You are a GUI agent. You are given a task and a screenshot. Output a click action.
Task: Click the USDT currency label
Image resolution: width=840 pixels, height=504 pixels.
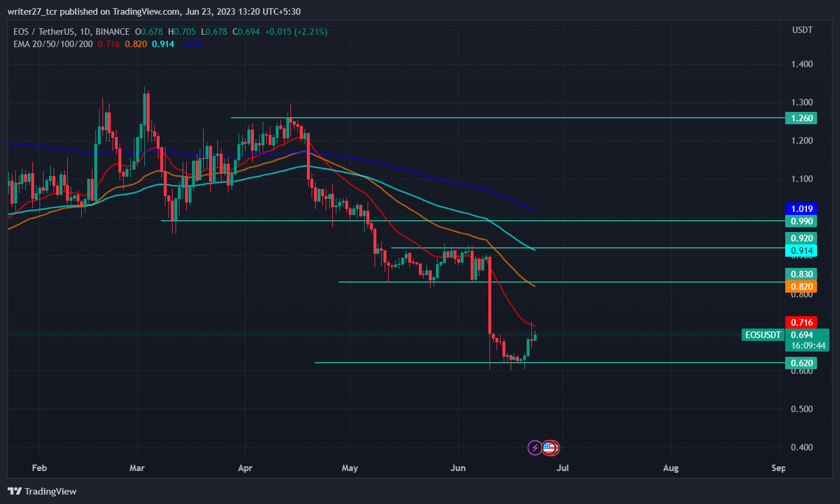point(802,30)
